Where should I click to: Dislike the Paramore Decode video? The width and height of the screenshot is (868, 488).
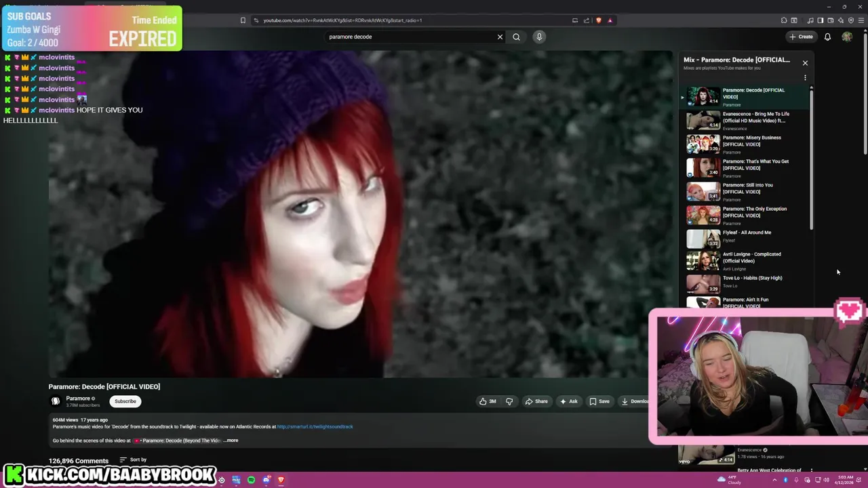509,401
